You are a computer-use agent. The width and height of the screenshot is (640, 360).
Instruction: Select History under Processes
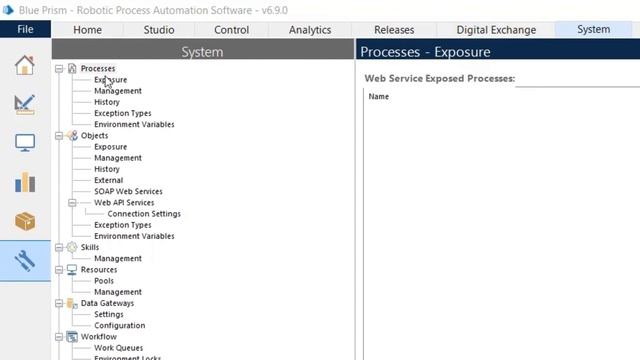click(107, 102)
